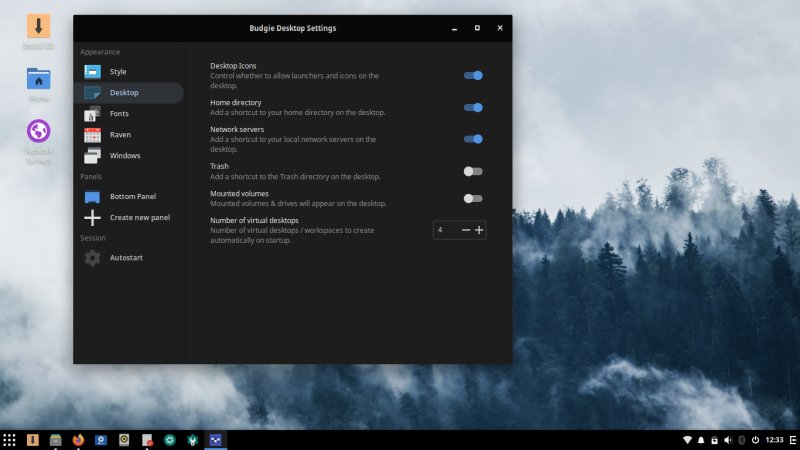Image resolution: width=800 pixels, height=450 pixels.
Task: Click the package updates tray icon
Action: pyautogui.click(x=714, y=440)
